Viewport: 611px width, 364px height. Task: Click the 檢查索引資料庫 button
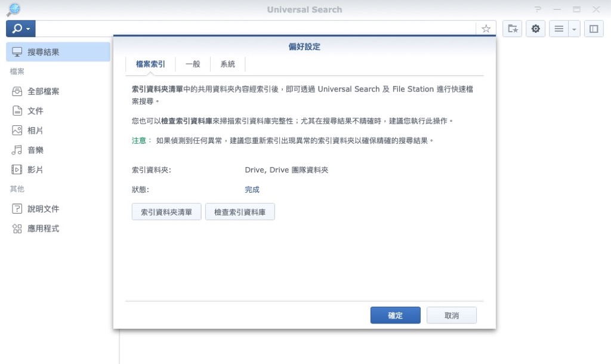pos(240,212)
